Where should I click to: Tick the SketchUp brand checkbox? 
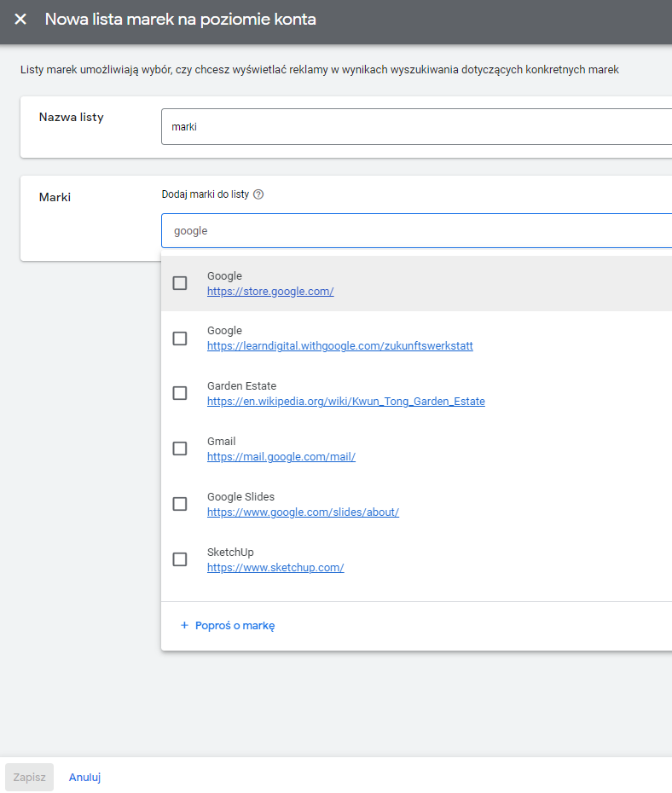tap(179, 559)
